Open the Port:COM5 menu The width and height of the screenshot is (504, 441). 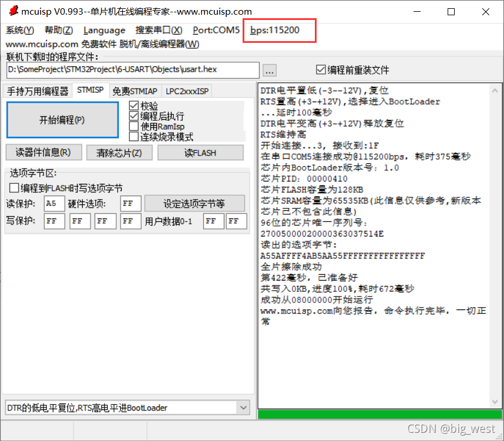(216, 30)
